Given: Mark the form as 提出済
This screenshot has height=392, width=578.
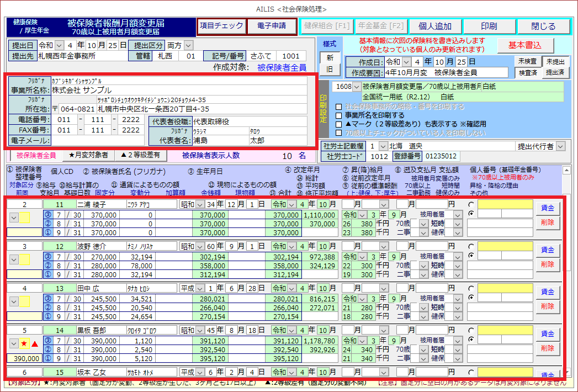Looking at the screenshot, I should click(555, 72).
